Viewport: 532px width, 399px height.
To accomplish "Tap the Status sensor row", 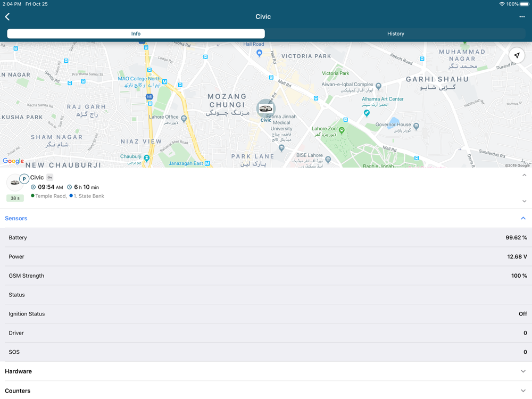I will pyautogui.click(x=266, y=295).
